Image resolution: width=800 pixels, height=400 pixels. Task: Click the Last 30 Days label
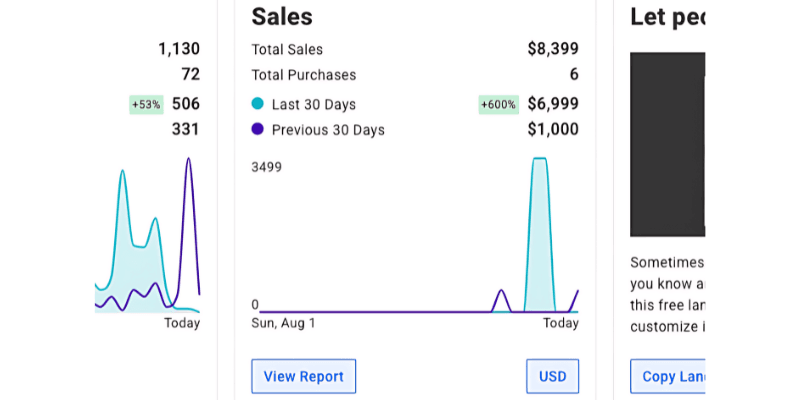tap(314, 105)
